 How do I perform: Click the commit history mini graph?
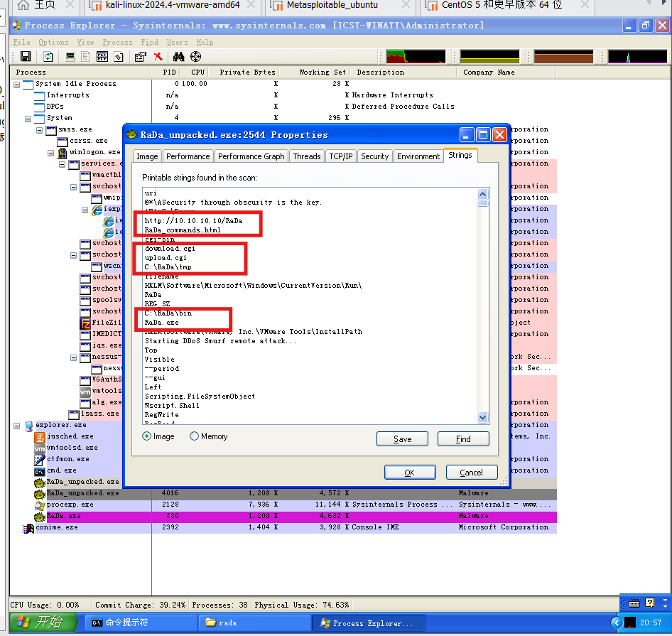point(489,57)
